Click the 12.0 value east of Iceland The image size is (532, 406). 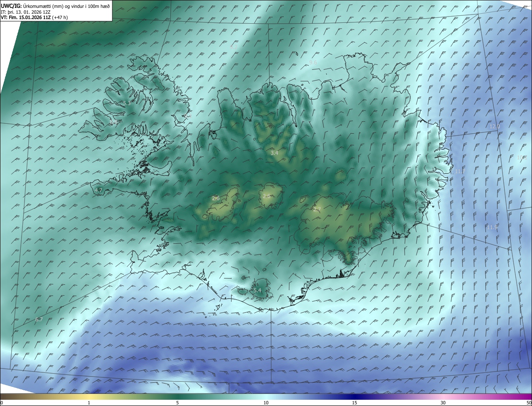pos(495,127)
